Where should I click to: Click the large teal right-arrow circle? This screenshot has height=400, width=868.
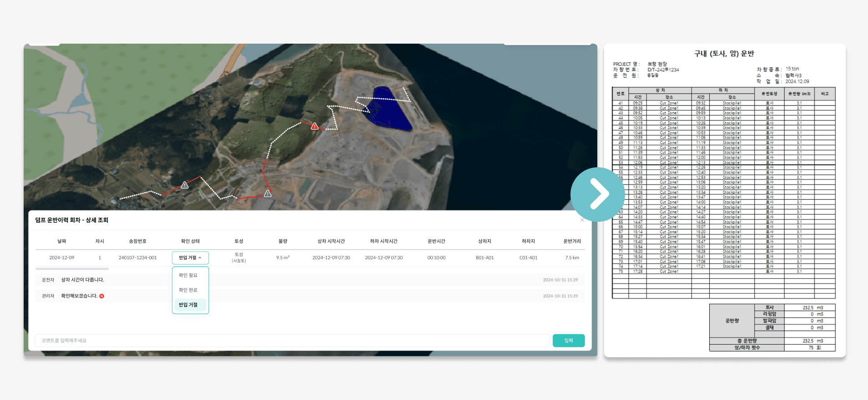click(598, 195)
